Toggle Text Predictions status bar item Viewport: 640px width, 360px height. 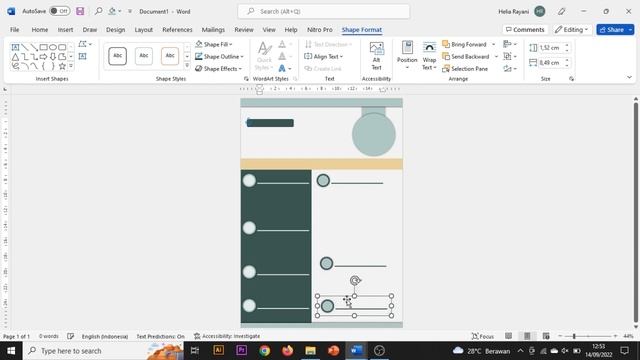coord(160,336)
